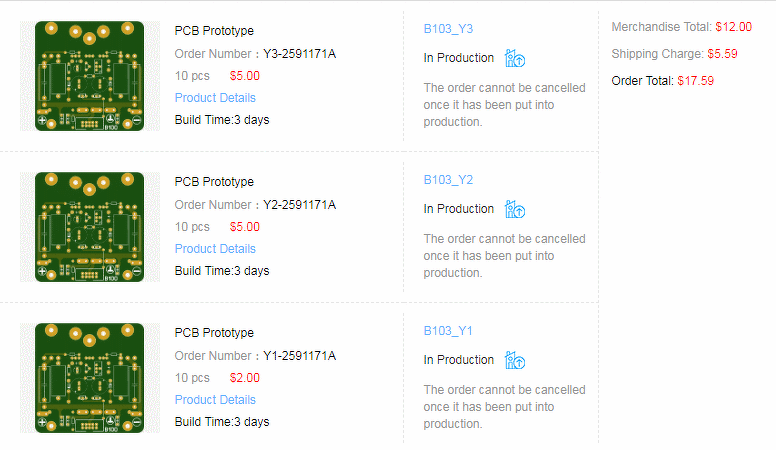Click the production progress icon for B103_Y2
The height and width of the screenshot is (450, 776).
pyautogui.click(x=515, y=209)
